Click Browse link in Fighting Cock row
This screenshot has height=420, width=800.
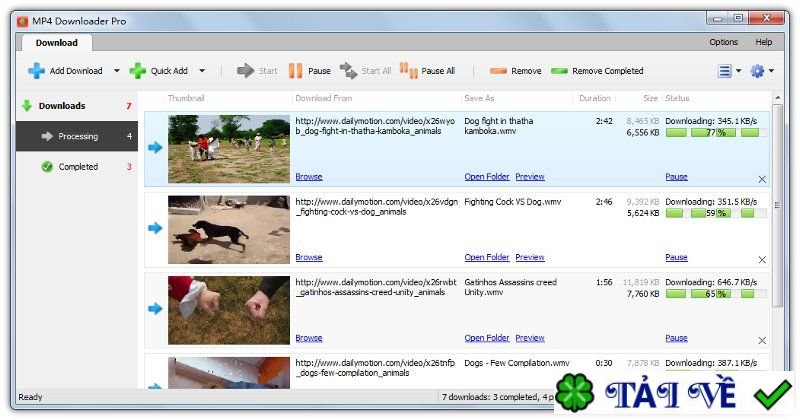tap(309, 257)
